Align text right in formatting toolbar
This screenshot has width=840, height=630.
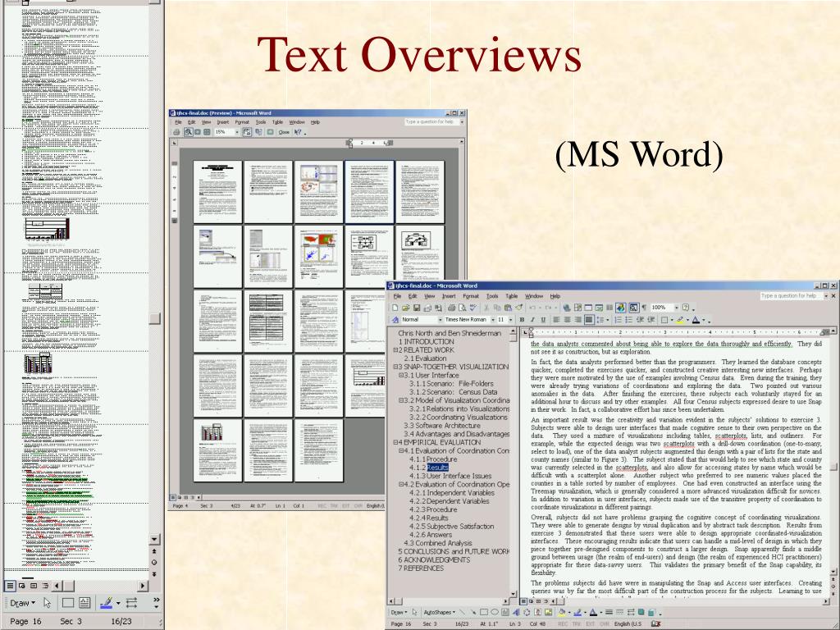pyautogui.click(x=577, y=320)
